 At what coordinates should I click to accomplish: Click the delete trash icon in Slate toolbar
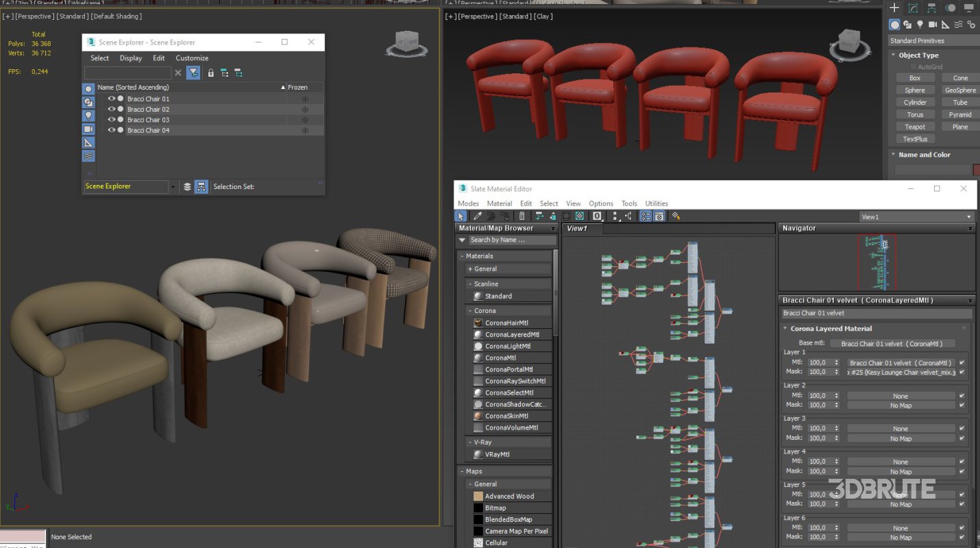coord(522,216)
